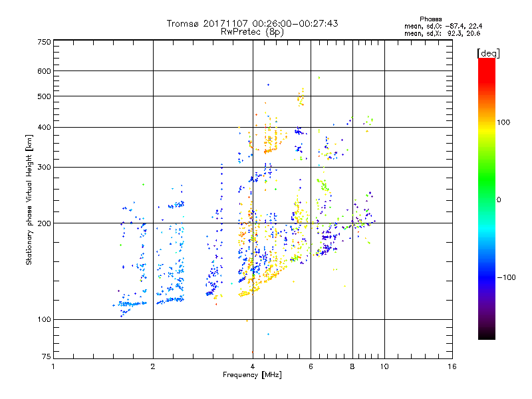
Task: Click the 'mean, sd,O: -87.4, 22.4' text
Action: tap(443, 26)
